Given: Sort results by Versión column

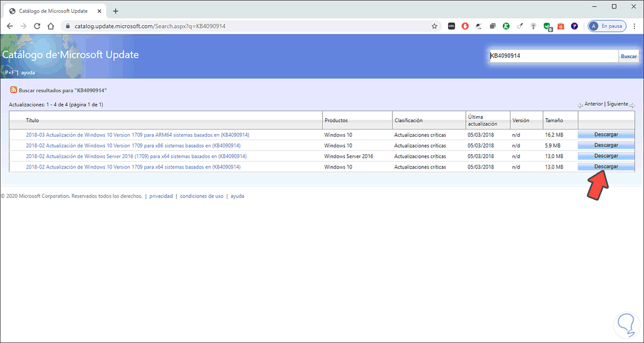Looking at the screenshot, I should click(521, 120).
